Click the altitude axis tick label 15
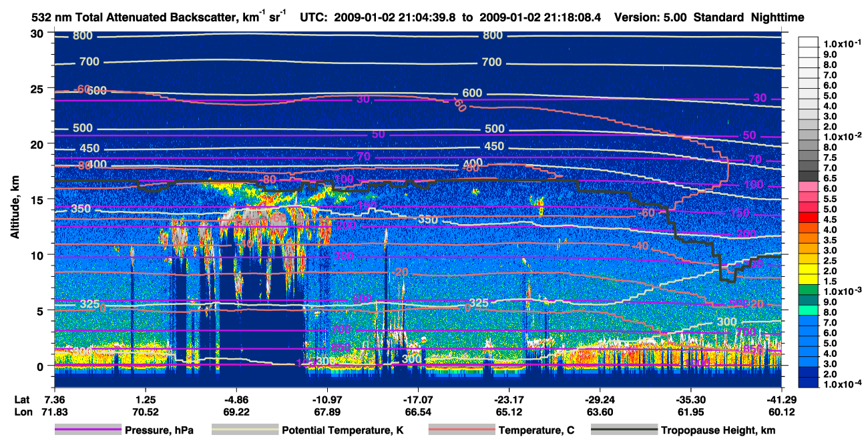 (39, 199)
